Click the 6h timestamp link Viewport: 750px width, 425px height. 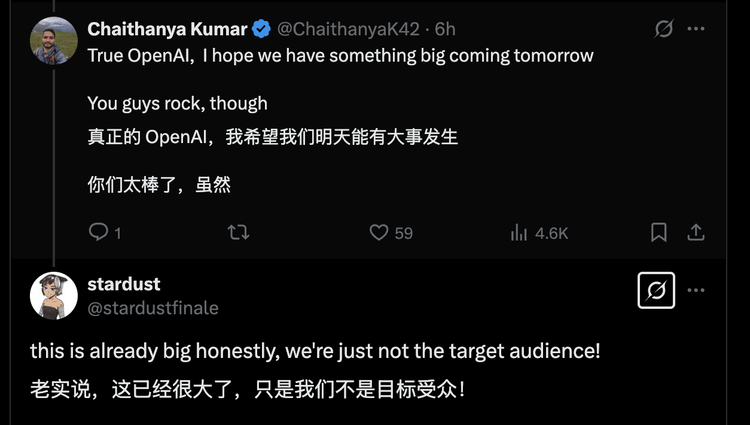point(445,29)
